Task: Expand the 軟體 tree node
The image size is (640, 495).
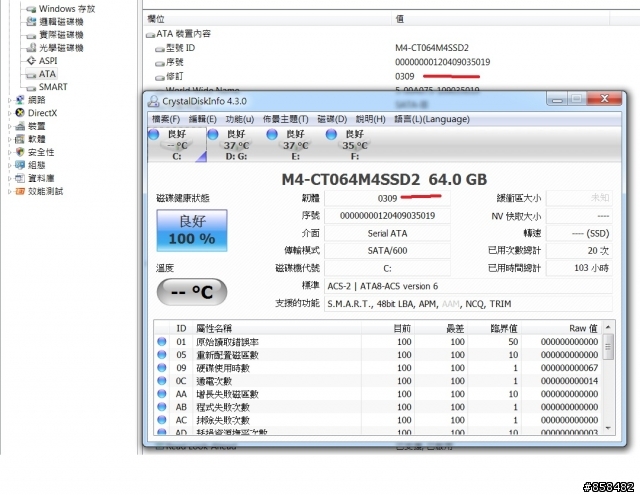Action: [9, 139]
